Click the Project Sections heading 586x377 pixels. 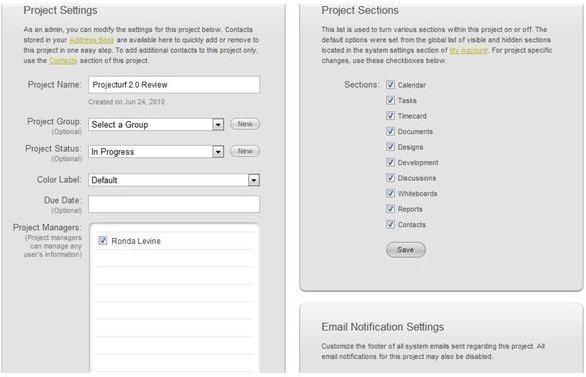(360, 10)
